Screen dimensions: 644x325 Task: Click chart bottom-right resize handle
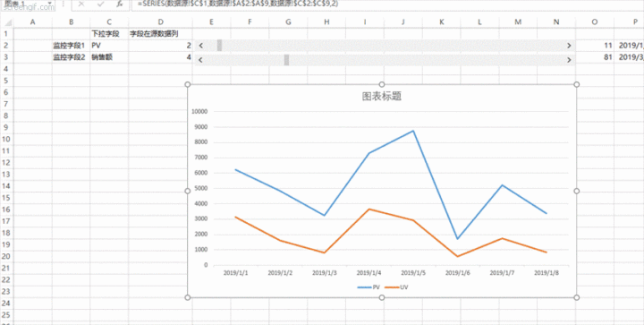coord(576,297)
